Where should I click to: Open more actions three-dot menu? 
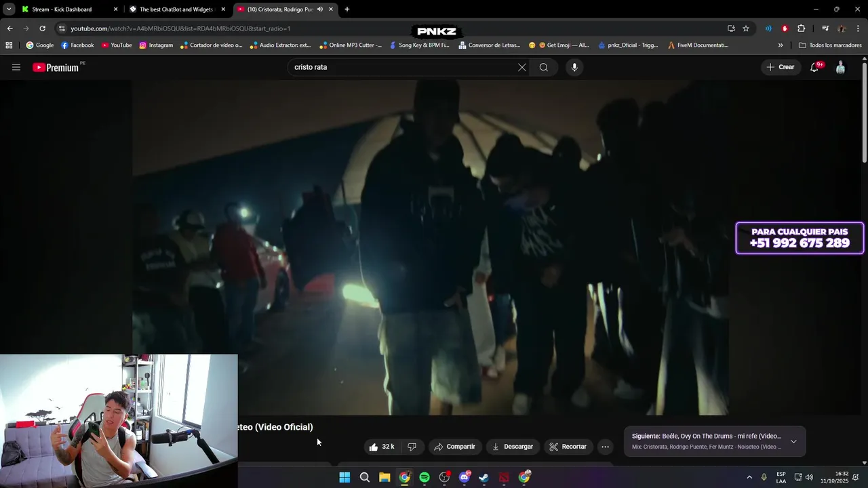click(605, 447)
